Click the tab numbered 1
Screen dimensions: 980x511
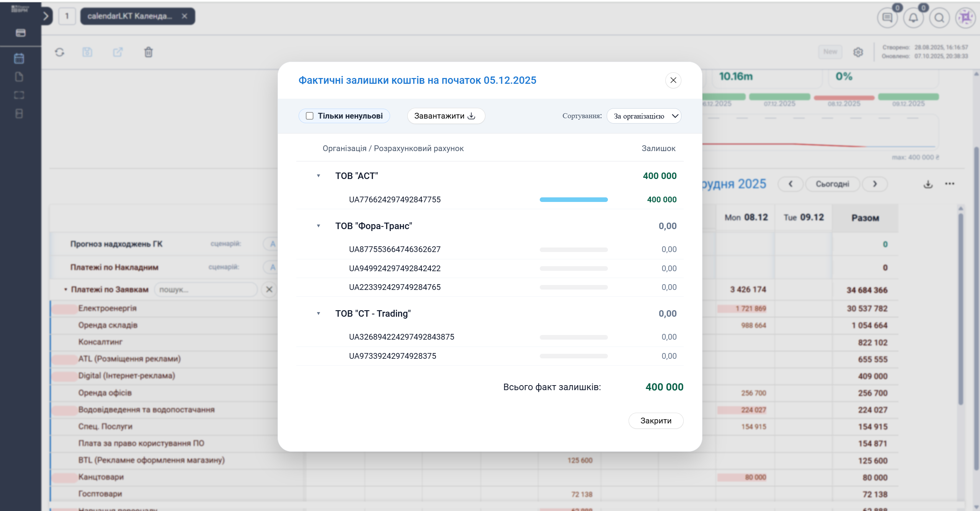point(67,16)
